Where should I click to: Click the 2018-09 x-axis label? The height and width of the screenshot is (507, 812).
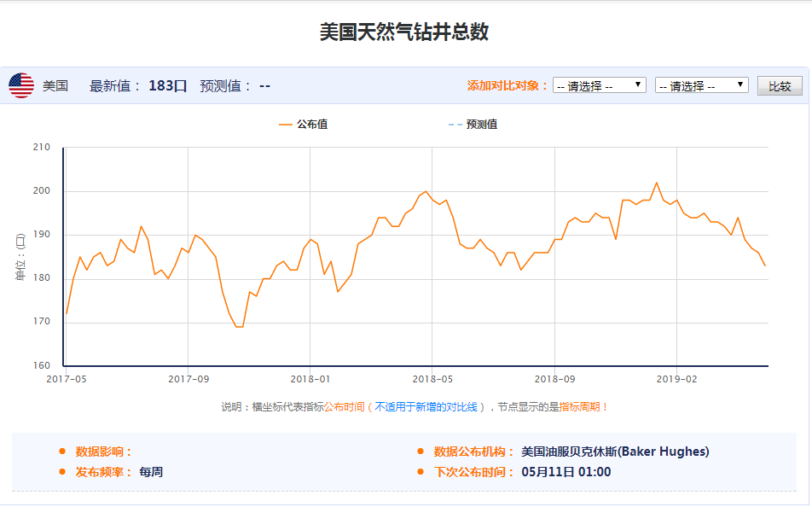[x=554, y=378]
